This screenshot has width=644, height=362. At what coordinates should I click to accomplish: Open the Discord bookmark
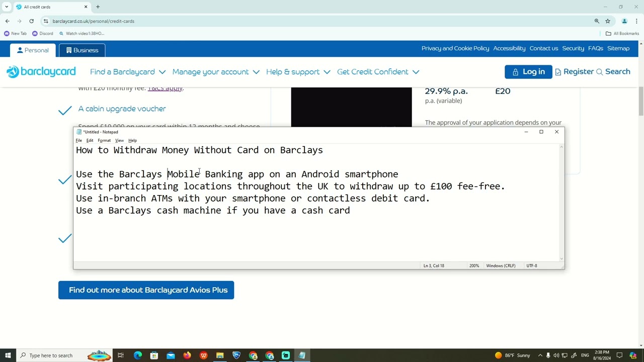point(42,33)
